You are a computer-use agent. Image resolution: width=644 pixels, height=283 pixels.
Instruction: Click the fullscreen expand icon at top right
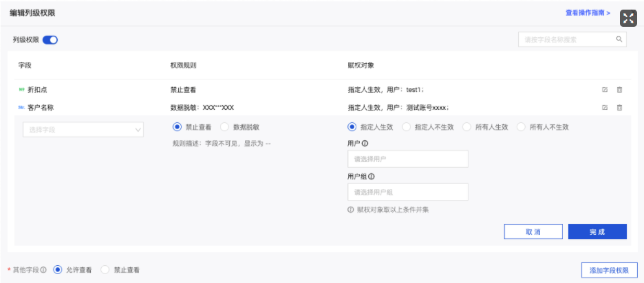[x=628, y=18]
